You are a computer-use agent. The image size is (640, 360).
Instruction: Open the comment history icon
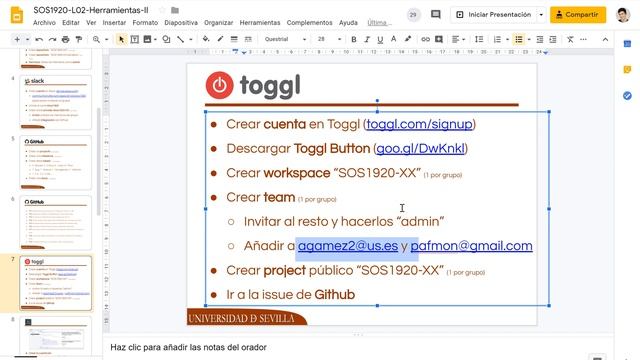pos(436,15)
